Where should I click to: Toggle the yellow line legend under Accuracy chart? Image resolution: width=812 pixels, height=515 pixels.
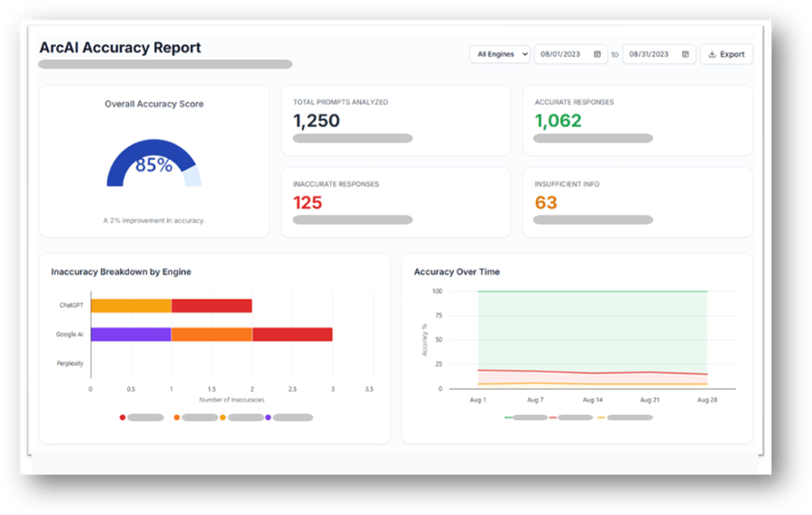601,418
